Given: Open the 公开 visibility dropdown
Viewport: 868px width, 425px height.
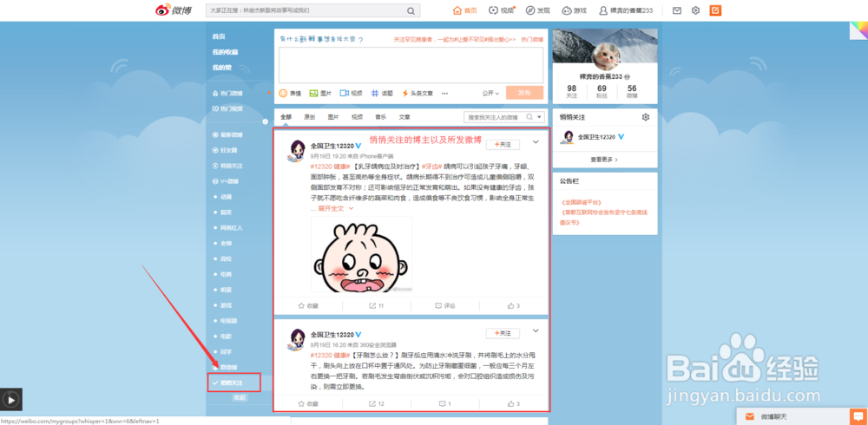Looking at the screenshot, I should [490, 94].
